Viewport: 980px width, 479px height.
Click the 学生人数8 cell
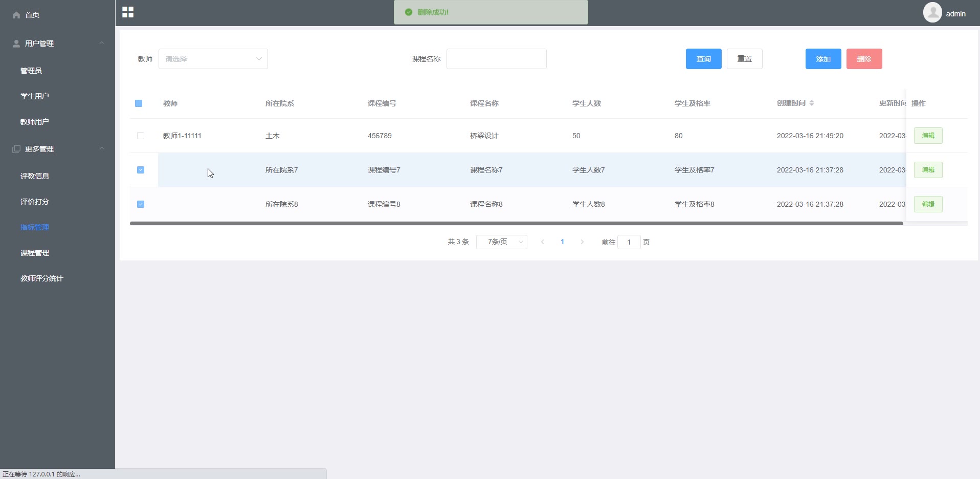[589, 204]
